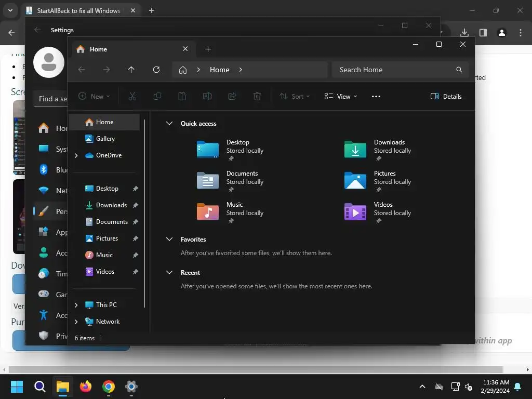Screen dimensions: 532x399
Task: Click the home icon in the address bar
Action: click(183, 70)
